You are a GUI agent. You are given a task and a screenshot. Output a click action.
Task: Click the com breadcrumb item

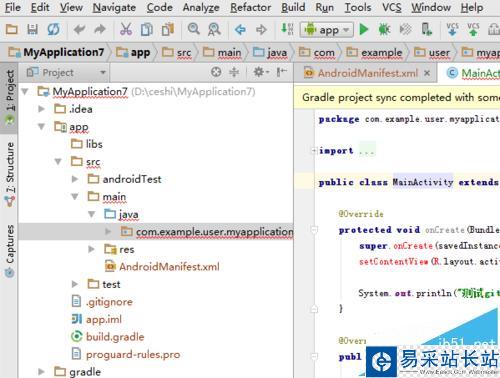pyautogui.click(x=316, y=52)
